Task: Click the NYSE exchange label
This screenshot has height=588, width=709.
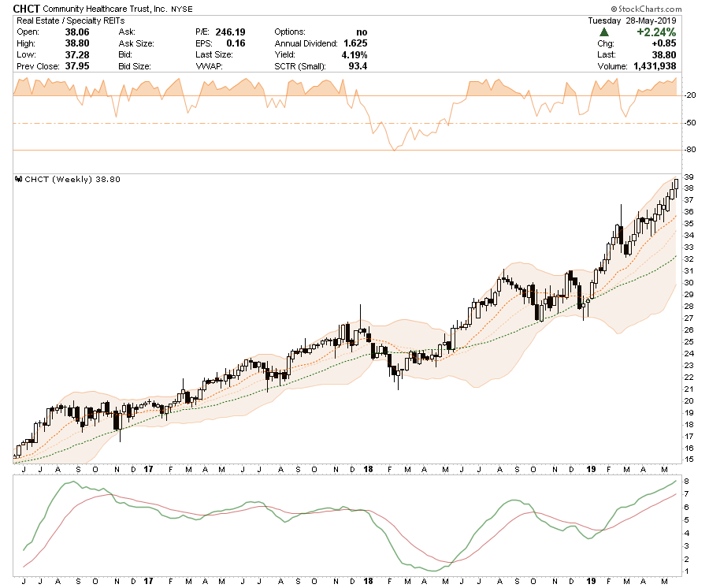Action: pos(181,9)
